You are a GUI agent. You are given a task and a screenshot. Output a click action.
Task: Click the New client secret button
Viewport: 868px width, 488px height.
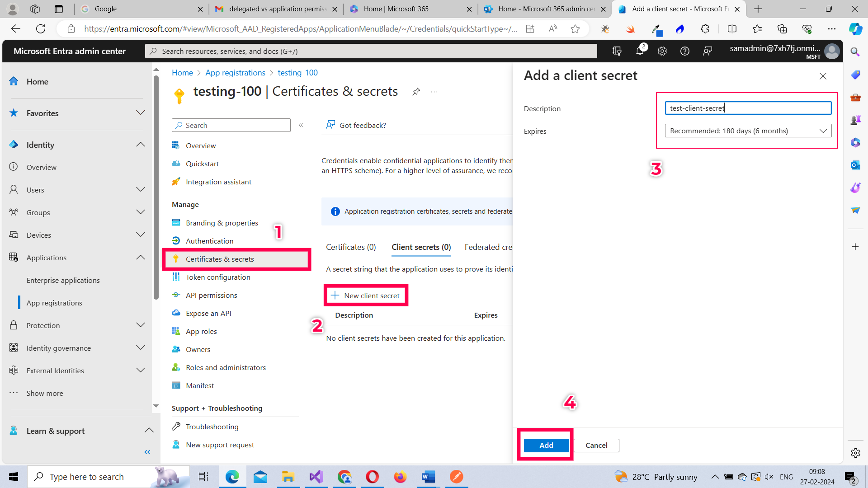(x=366, y=295)
